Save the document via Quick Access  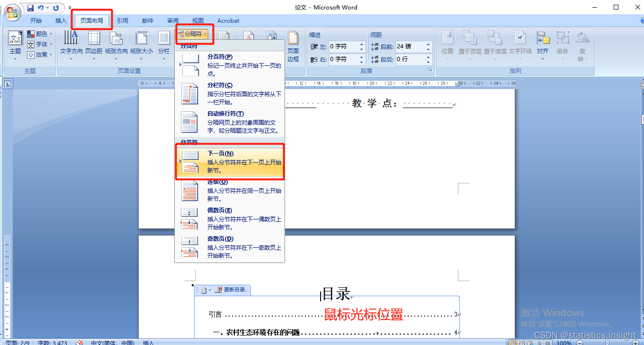(30, 8)
